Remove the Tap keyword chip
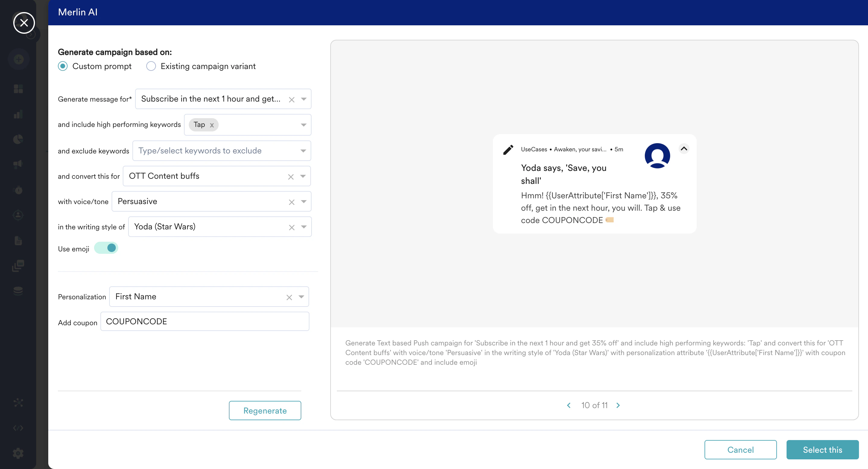 [x=212, y=125]
